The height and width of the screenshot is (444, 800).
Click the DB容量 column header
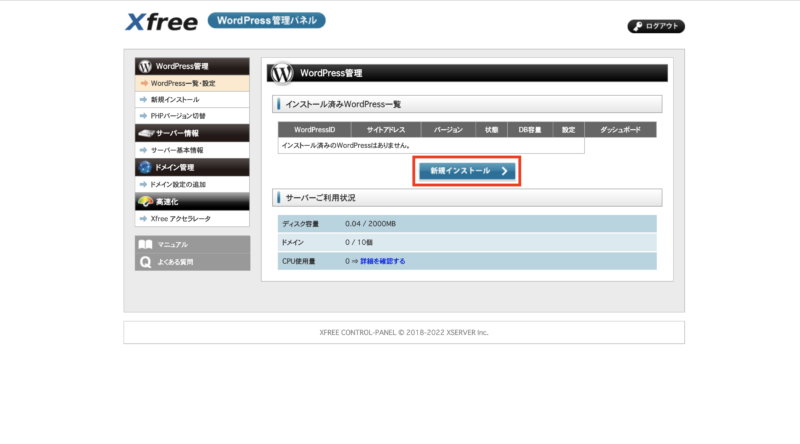pyautogui.click(x=530, y=130)
